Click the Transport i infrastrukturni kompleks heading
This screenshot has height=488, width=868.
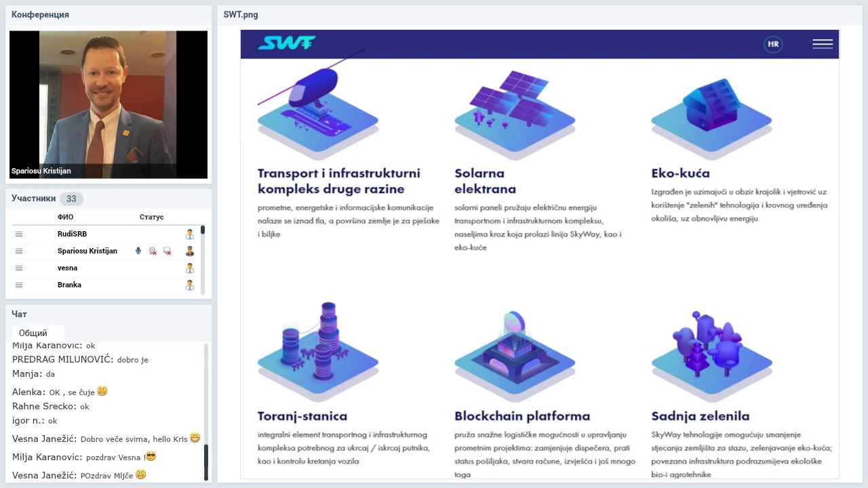tap(339, 181)
